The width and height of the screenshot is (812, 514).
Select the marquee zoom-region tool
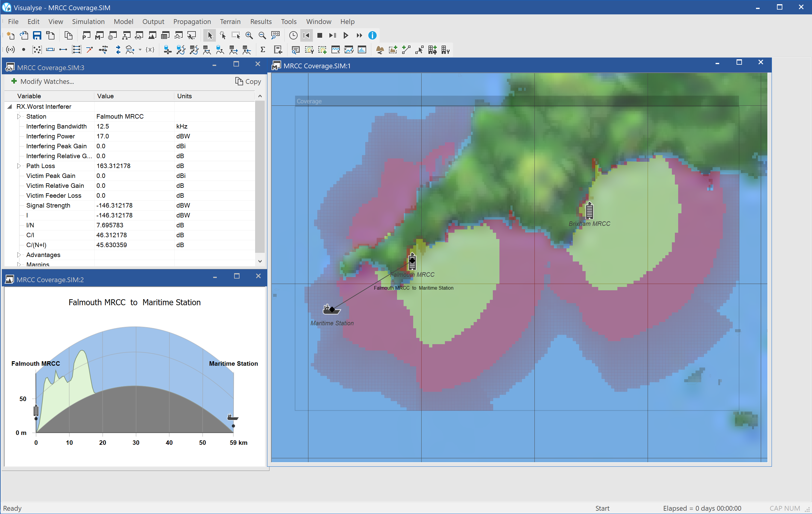(x=236, y=35)
